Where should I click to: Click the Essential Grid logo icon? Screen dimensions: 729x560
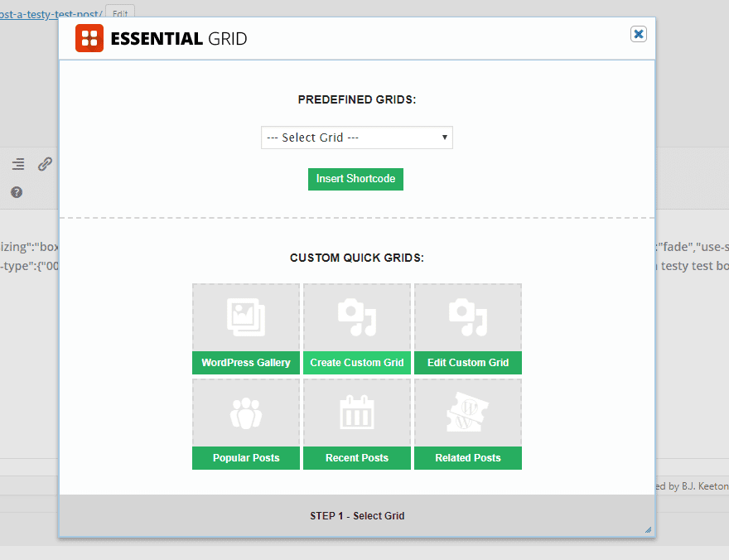coord(89,38)
